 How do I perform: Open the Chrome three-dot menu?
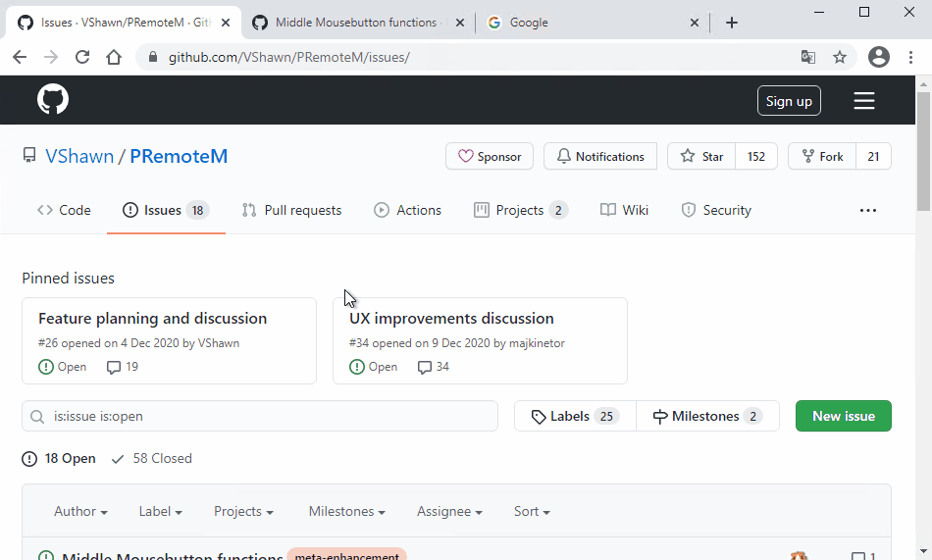(910, 57)
